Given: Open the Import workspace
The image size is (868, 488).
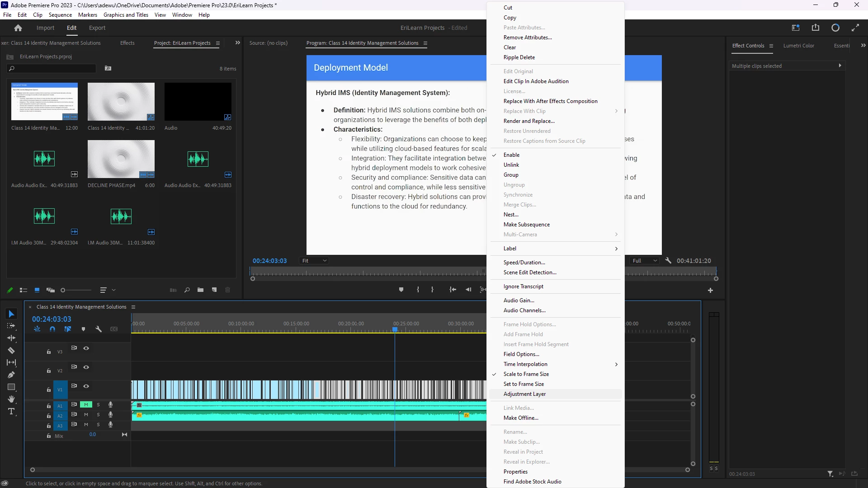Looking at the screenshot, I should pyautogui.click(x=45, y=28).
